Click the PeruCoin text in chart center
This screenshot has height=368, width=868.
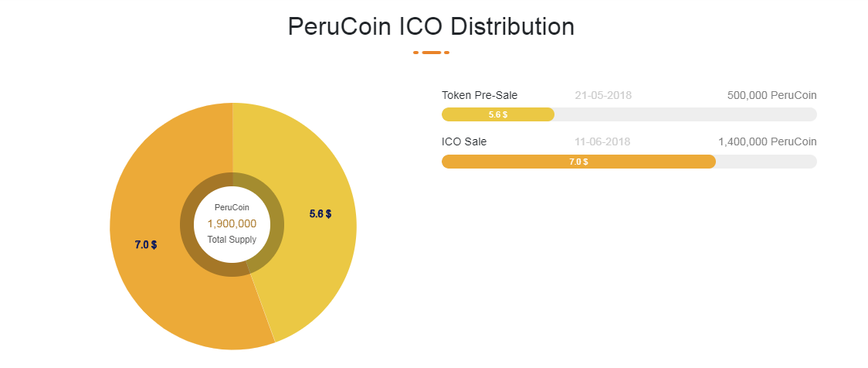point(232,207)
